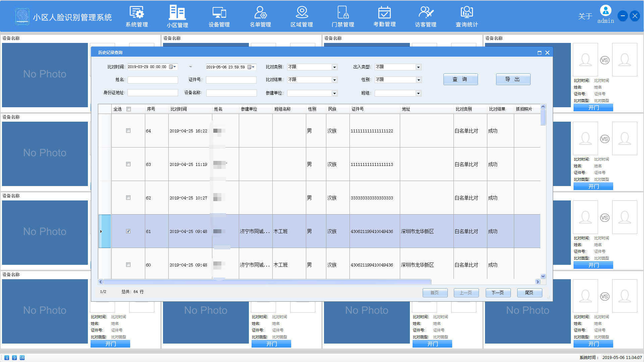Image resolution: width=644 pixels, height=362 pixels.
Task: Open start time dropdown arrow
Action: [x=175, y=67]
